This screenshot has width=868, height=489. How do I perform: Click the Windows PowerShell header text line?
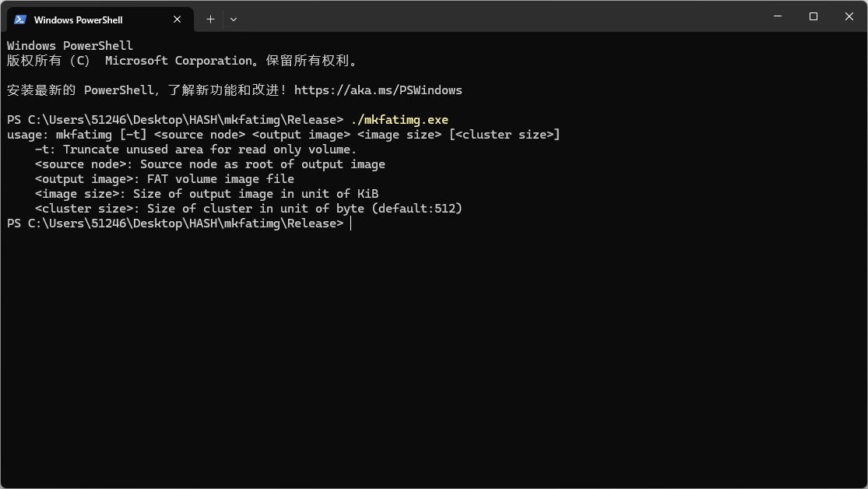[x=70, y=46]
